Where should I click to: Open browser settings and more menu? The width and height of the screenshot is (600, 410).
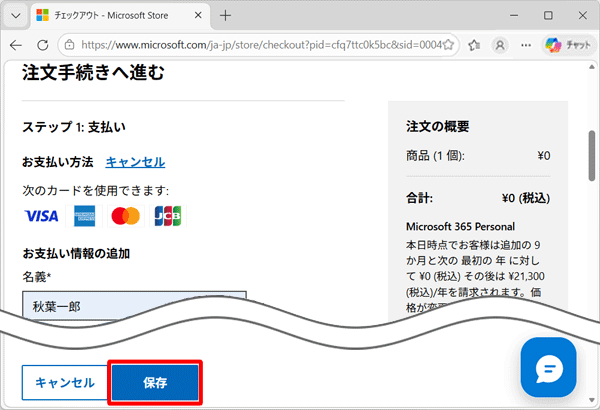(526, 46)
